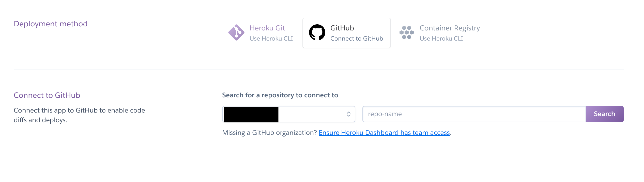This screenshot has width=644, height=182.
Task: Click Use Heroku CLI under Heroku Git
Action: coord(271,39)
